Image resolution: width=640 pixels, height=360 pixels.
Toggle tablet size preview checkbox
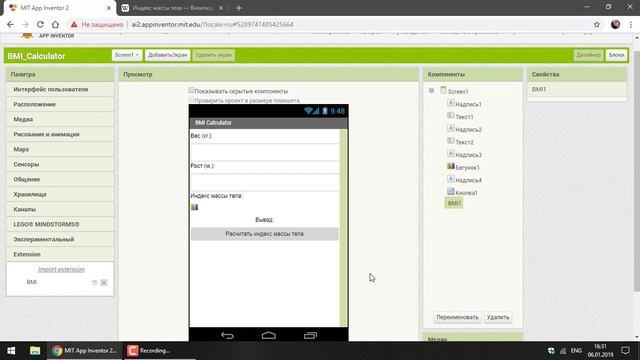191,100
